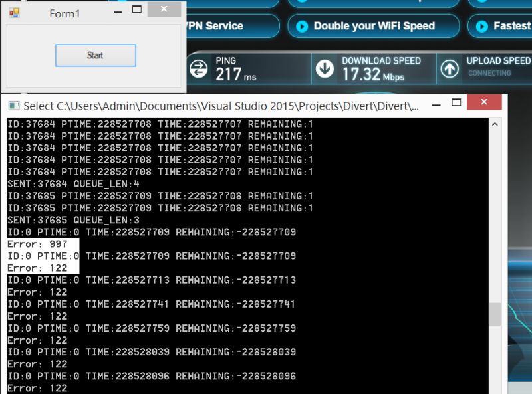The width and height of the screenshot is (532, 394).
Task: Click the play icon beside Double your WiFi Speed
Action: point(303,27)
